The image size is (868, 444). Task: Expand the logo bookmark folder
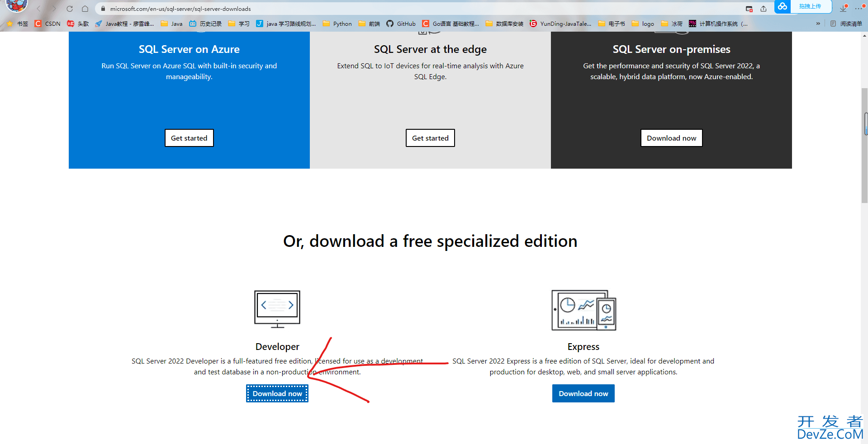(x=643, y=24)
